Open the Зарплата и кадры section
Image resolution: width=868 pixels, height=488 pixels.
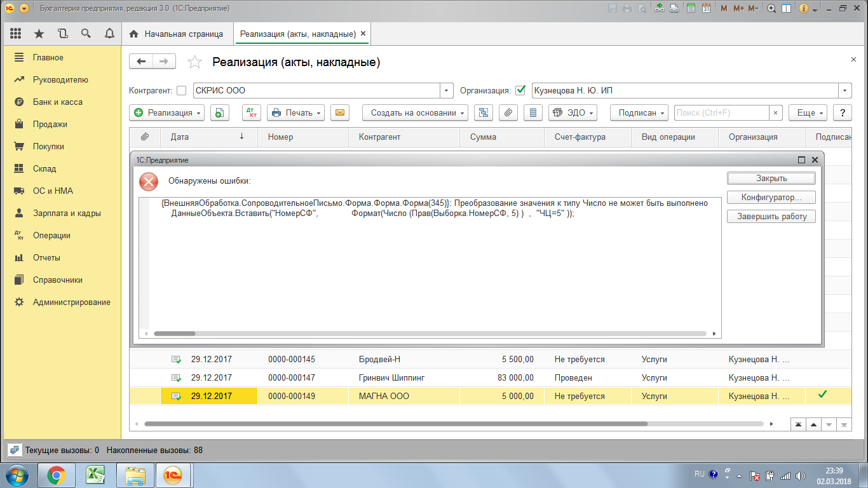tap(67, 213)
